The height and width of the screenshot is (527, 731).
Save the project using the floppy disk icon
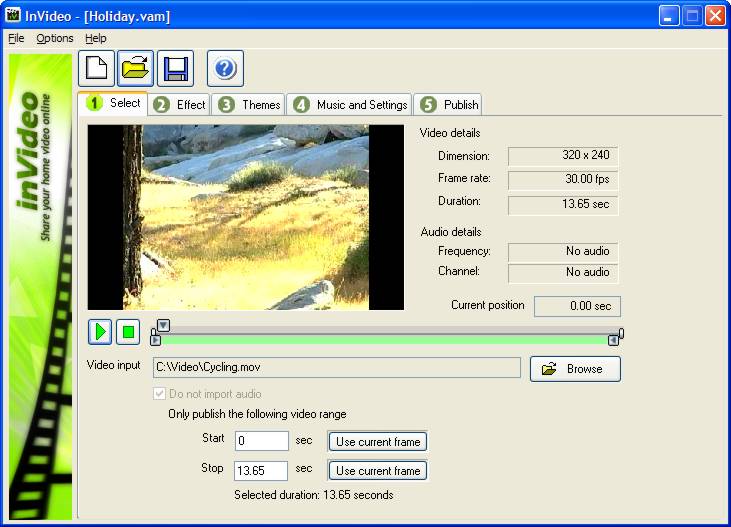tap(175, 69)
